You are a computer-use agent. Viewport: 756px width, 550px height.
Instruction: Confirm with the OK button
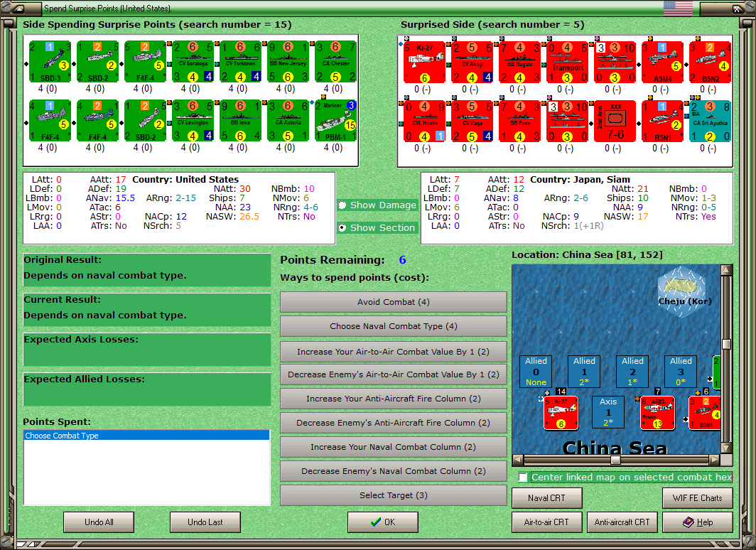coord(383,522)
